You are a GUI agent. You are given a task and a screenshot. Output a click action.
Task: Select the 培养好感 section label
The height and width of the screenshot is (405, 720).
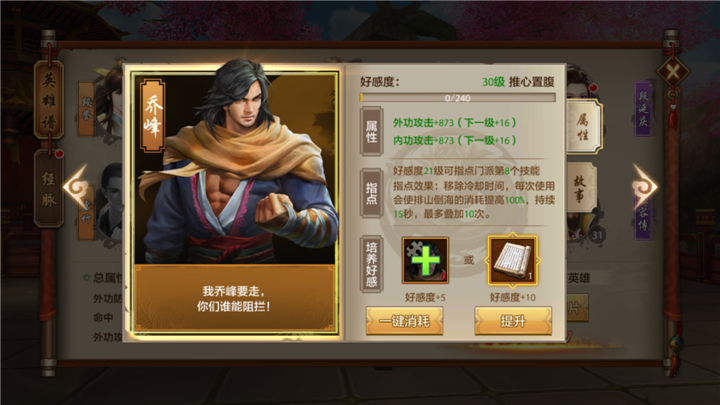(371, 264)
